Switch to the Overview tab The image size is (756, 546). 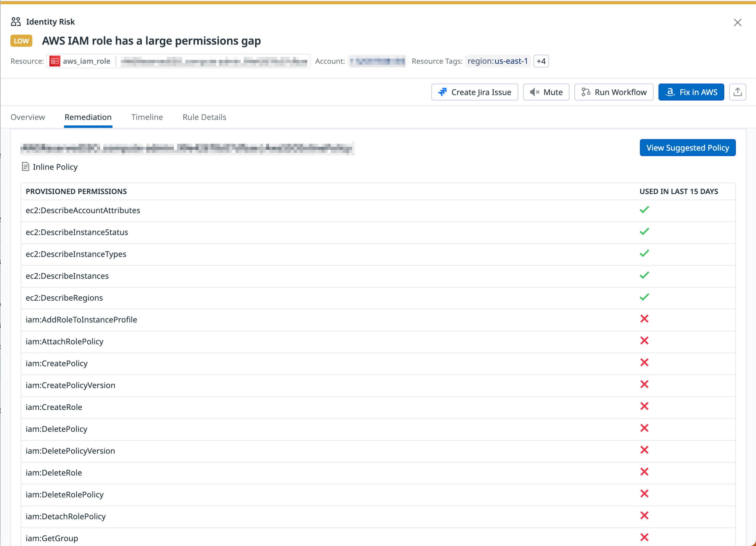[x=28, y=117]
